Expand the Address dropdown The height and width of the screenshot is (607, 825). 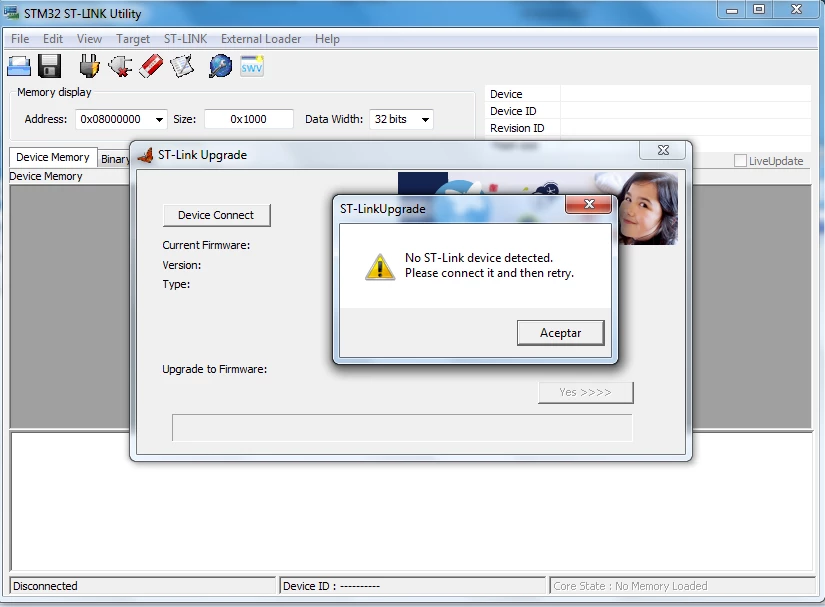[159, 119]
